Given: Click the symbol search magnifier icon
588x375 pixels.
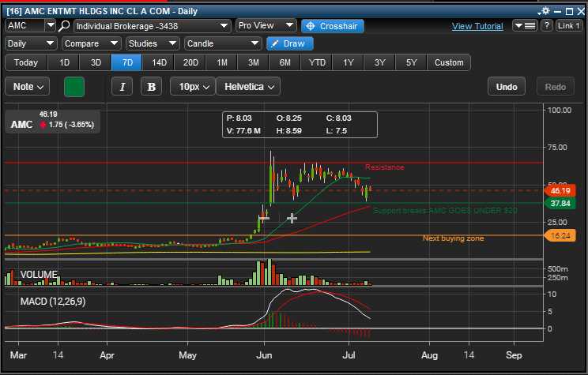Looking at the screenshot, I should (65, 26).
